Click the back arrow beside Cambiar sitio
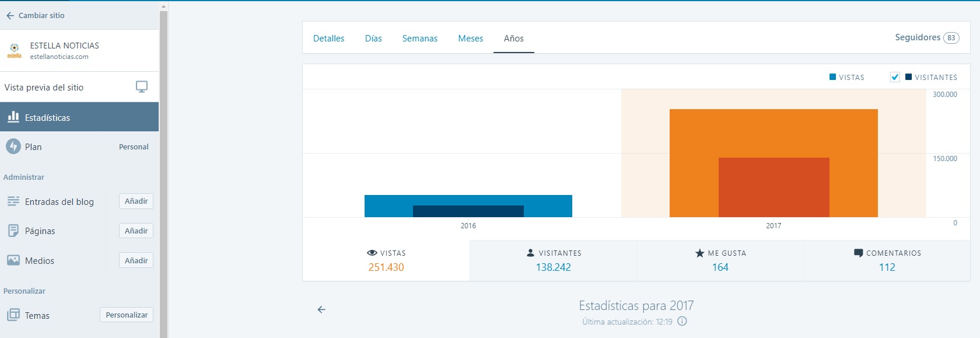 10,16
